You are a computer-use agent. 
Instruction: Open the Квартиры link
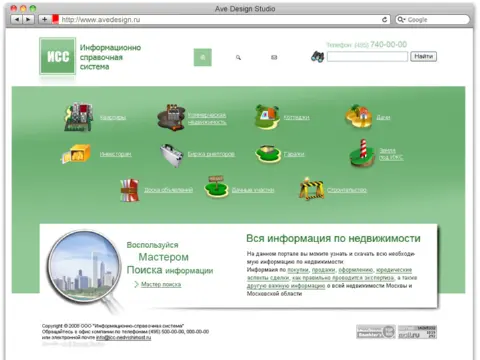(113, 117)
